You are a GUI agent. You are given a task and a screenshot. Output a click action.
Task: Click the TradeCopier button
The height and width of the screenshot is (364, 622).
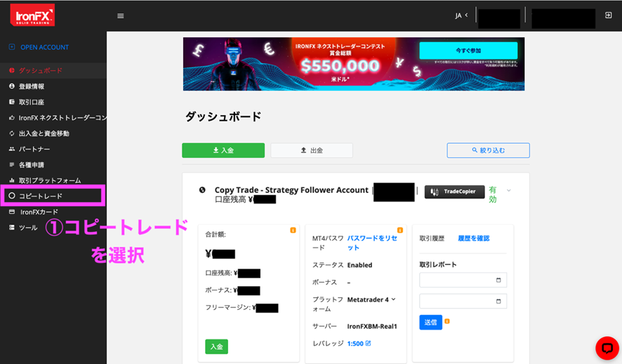[455, 191]
